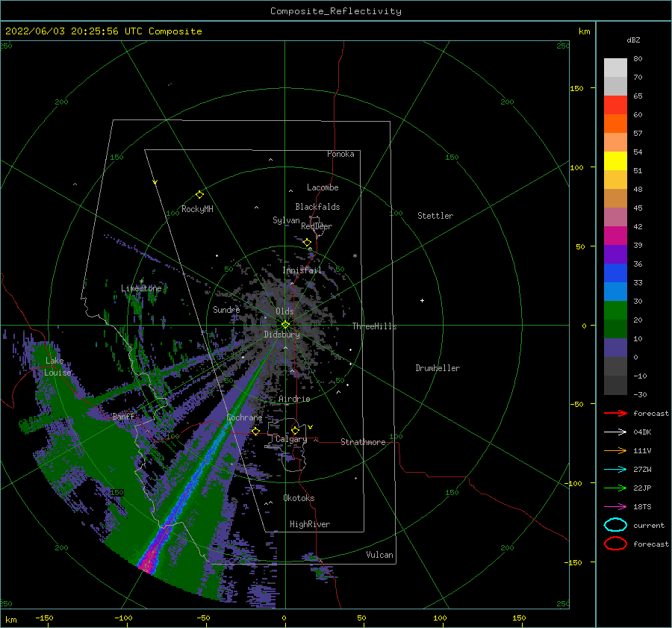This screenshot has height=628, width=672.
Task: Click the Vulcan label
Action: coord(380,555)
